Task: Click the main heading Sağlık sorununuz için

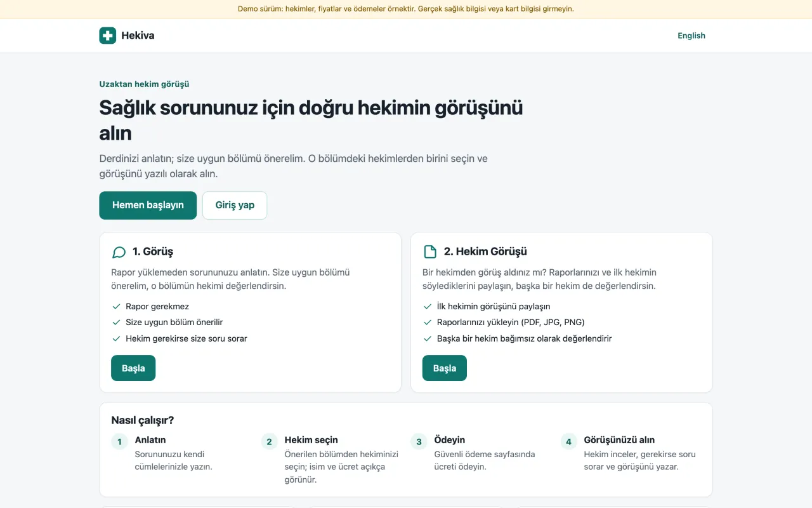Action: pos(311,120)
